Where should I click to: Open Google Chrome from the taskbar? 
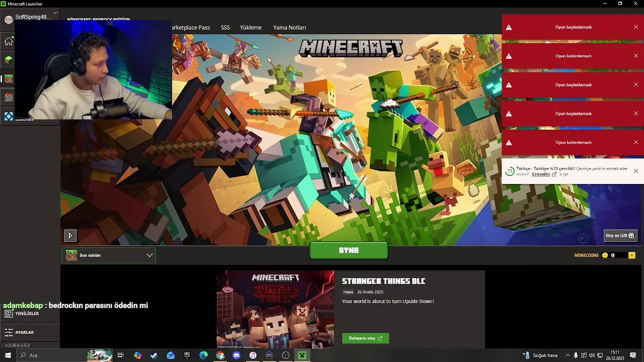pyautogui.click(x=220, y=355)
